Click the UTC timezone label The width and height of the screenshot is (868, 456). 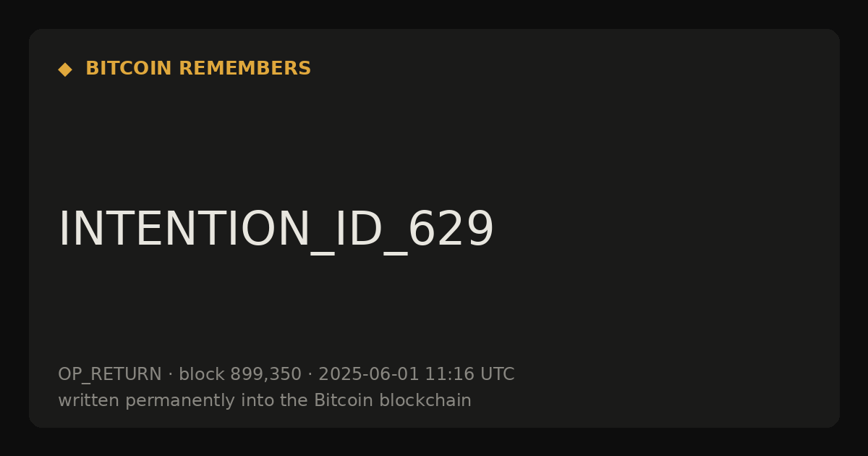pos(497,374)
